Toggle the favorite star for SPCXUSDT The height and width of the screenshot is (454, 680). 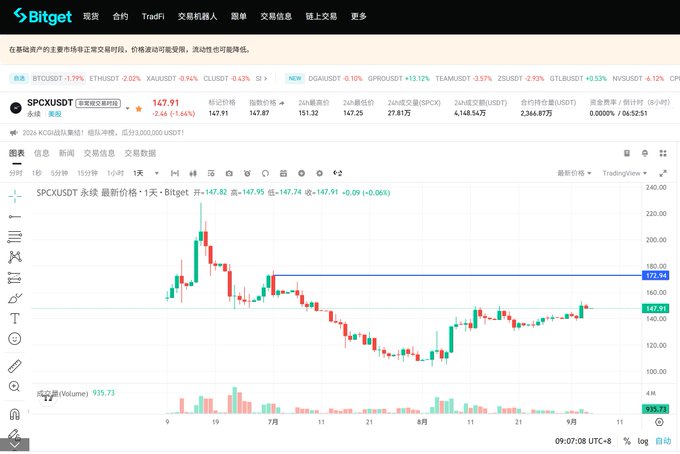point(139,108)
